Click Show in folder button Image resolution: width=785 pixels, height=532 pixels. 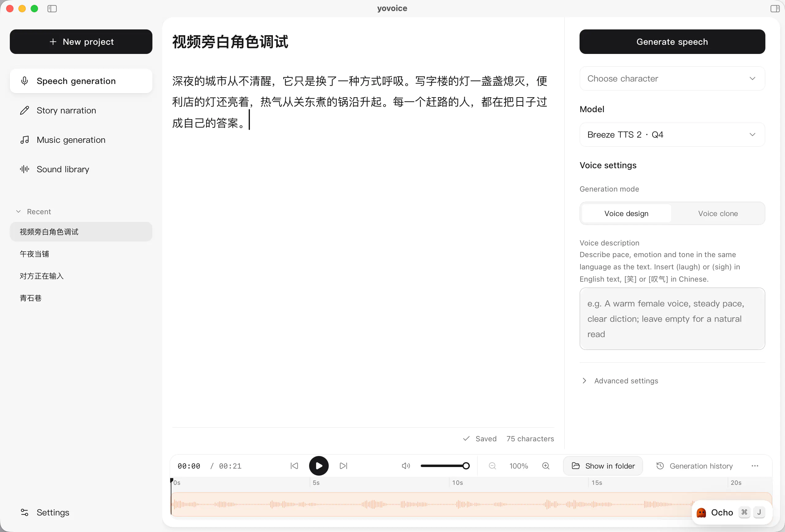pyautogui.click(x=603, y=466)
